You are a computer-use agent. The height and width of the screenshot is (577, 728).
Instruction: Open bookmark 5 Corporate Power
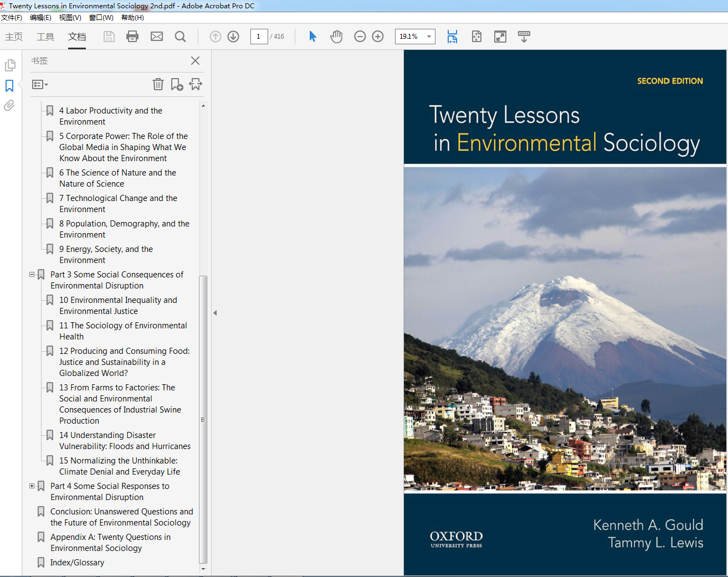pos(124,147)
